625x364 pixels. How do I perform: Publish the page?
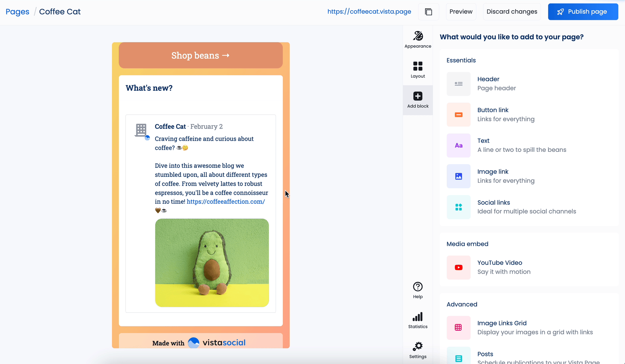583,11
